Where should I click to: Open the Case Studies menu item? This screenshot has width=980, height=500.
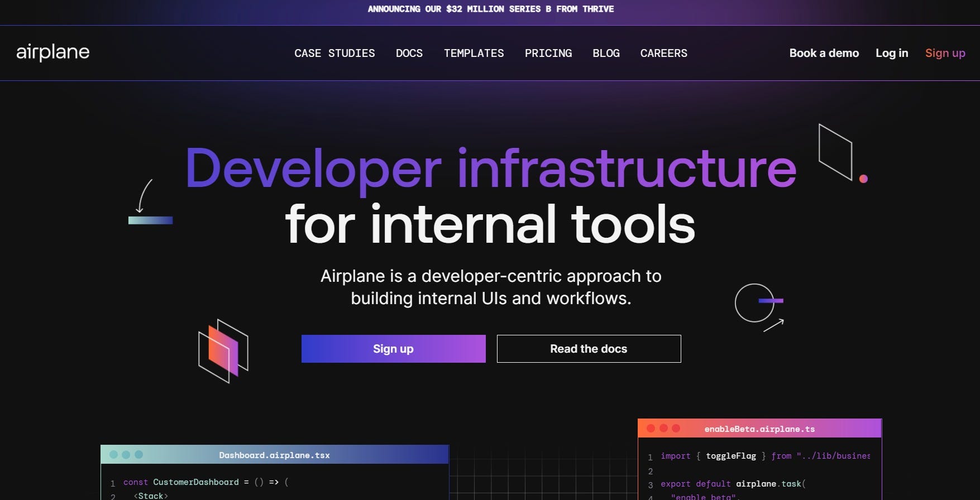334,53
